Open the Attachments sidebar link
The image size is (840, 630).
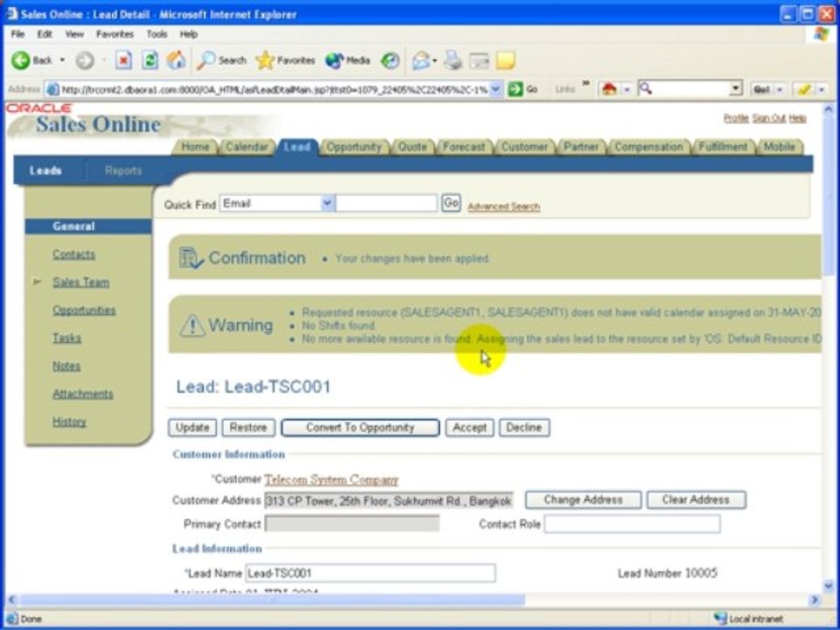82,394
